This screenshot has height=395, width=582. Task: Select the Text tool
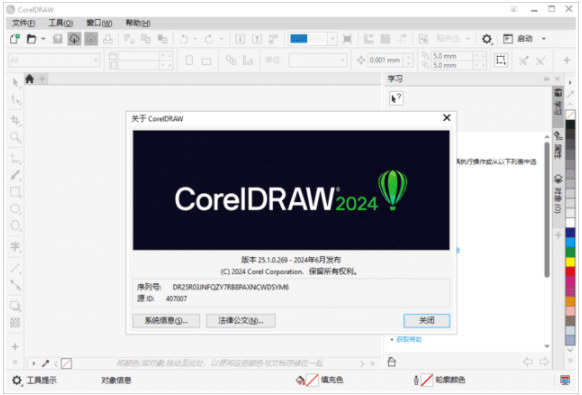pos(15,247)
